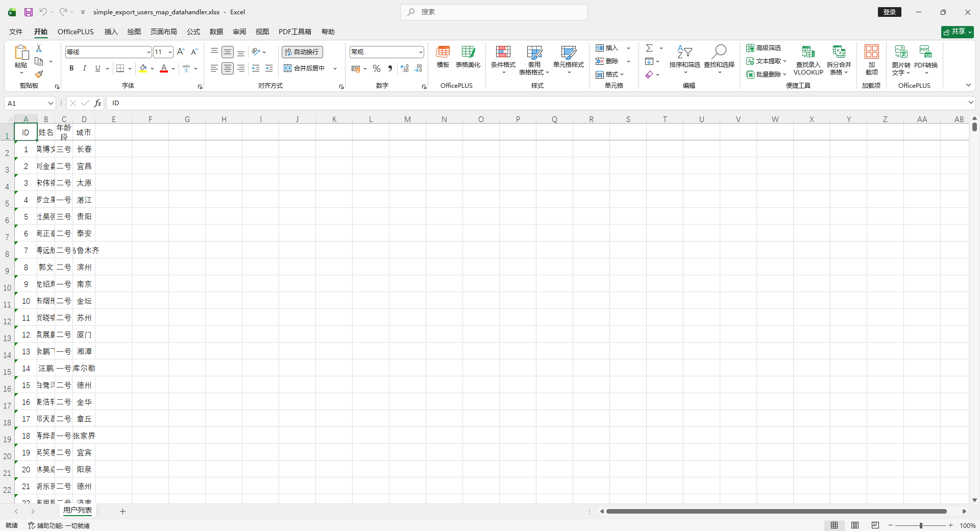Screen dimensions: 980x531
Task: Toggle Wrap Text (自动换行)
Action: pyautogui.click(x=302, y=52)
